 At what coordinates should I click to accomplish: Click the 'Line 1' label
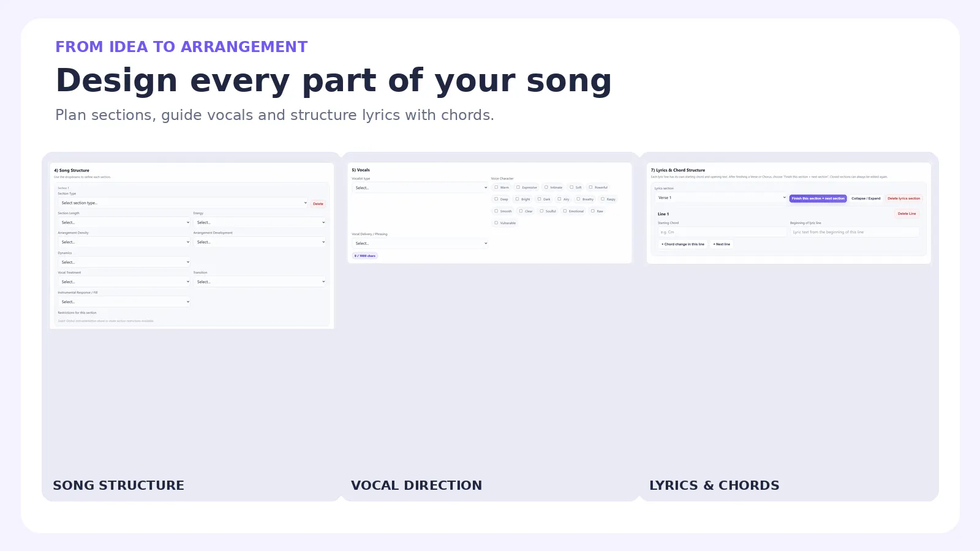point(663,214)
